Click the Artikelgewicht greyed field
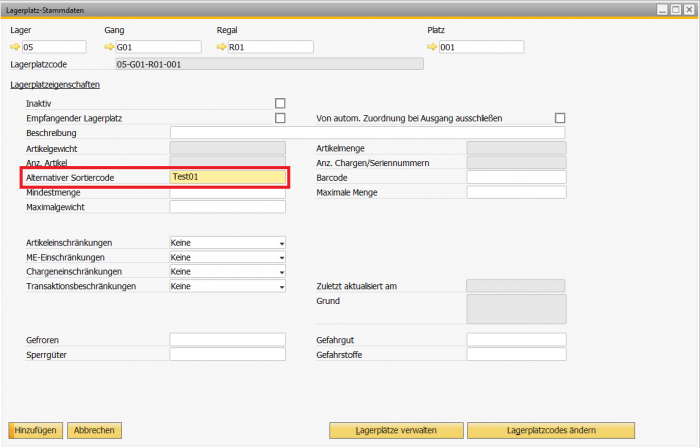The image size is (700, 448). pos(228,148)
